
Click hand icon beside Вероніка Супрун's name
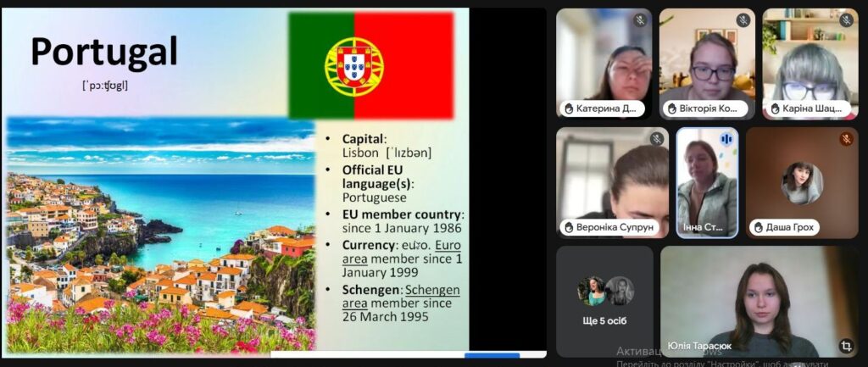tap(568, 228)
